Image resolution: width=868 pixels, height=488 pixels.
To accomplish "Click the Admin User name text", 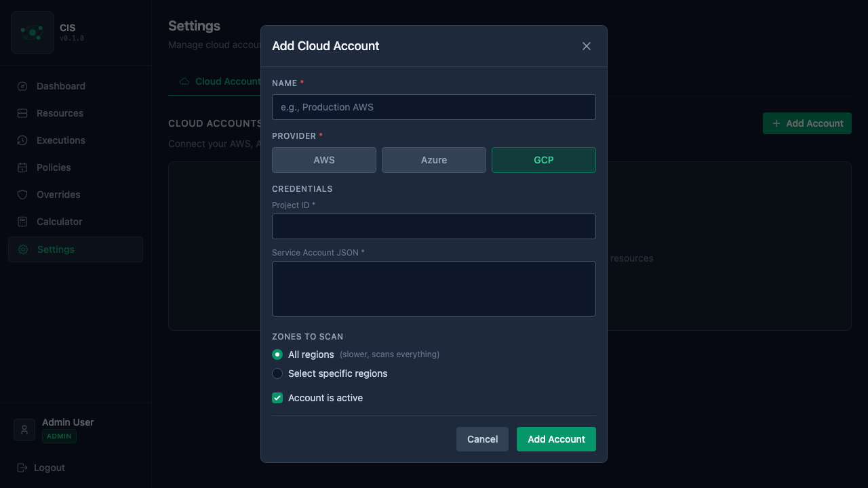I will [68, 422].
